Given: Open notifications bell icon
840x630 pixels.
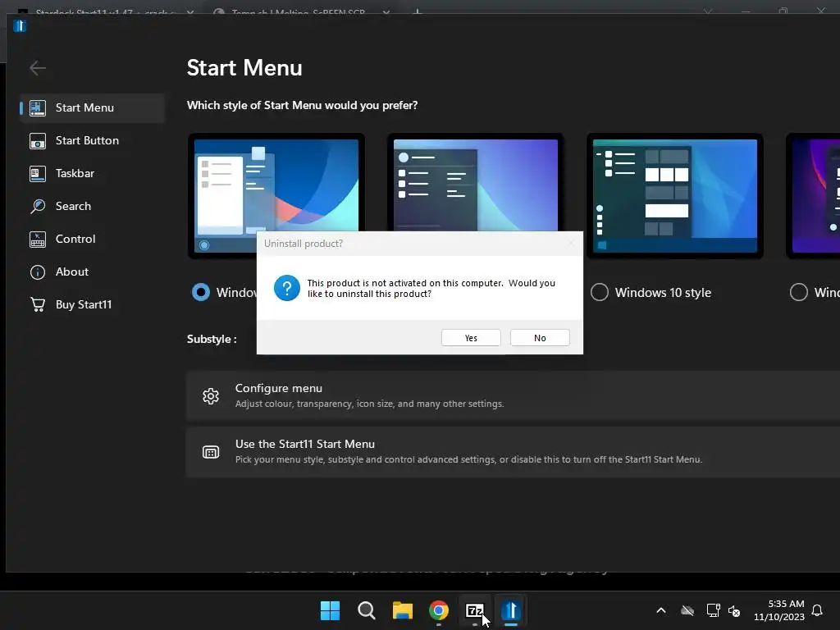Looking at the screenshot, I should pos(817,610).
